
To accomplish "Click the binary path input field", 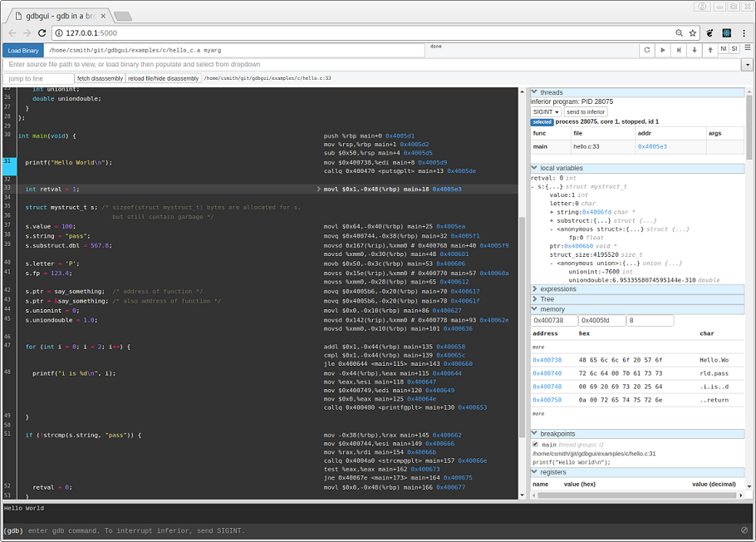I will (234, 50).
